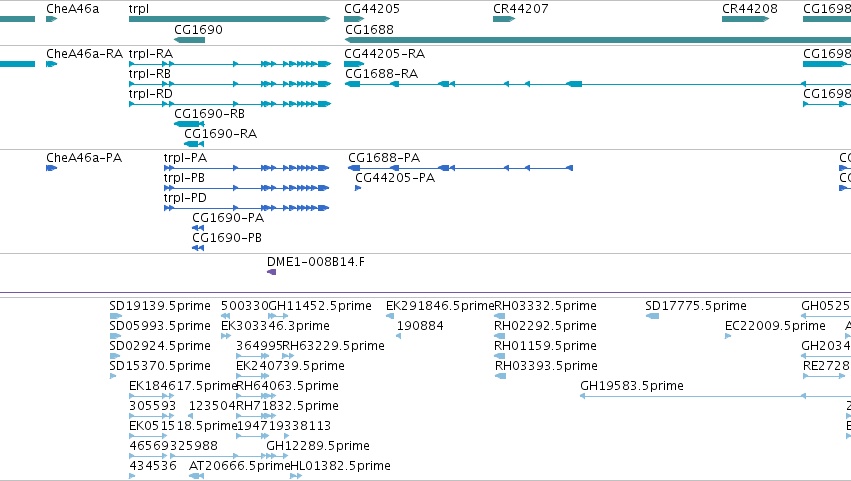Select the EK184617.5prime EST label
Screen dimensions: 851x481
click(183, 386)
